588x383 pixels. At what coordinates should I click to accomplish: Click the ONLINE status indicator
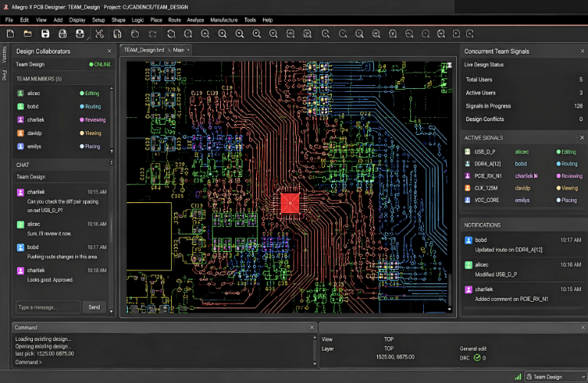tap(100, 64)
